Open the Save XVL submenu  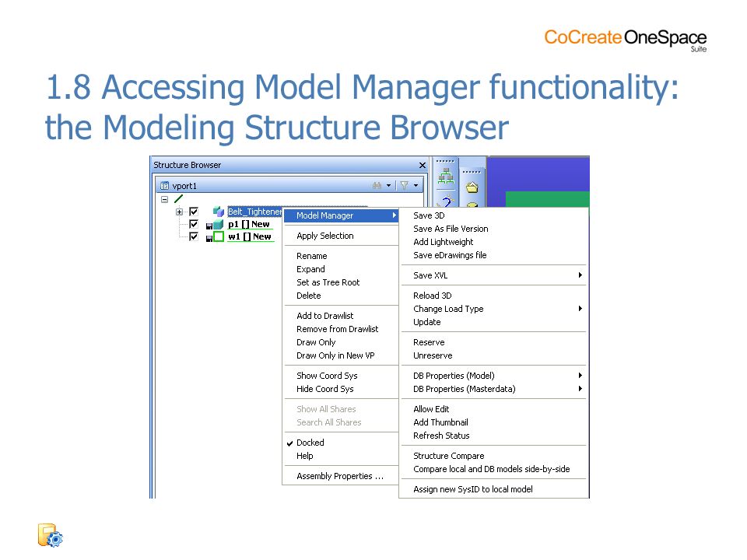click(x=493, y=275)
